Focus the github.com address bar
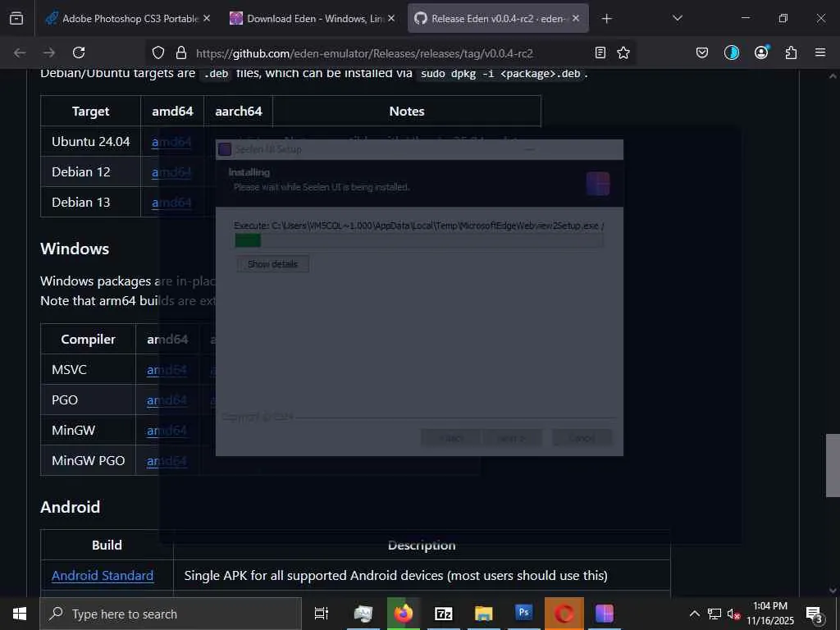 364,53
